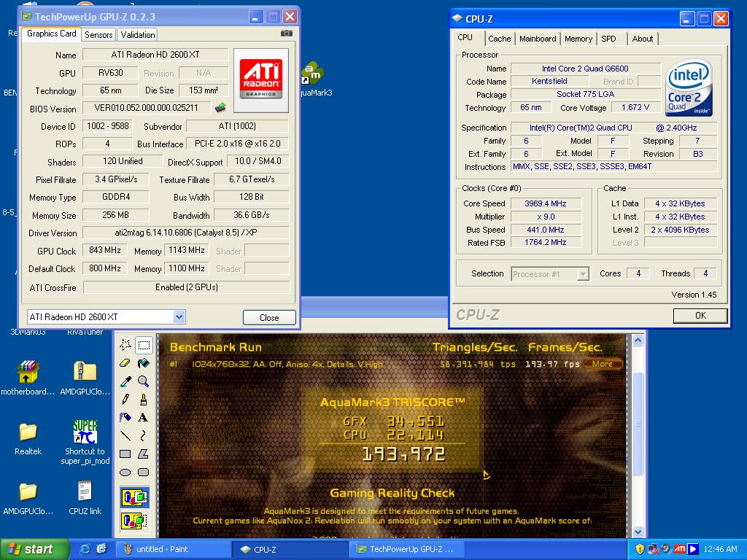
Task: Click the GPU-Z screenshot camera icon
Action: click(286, 34)
